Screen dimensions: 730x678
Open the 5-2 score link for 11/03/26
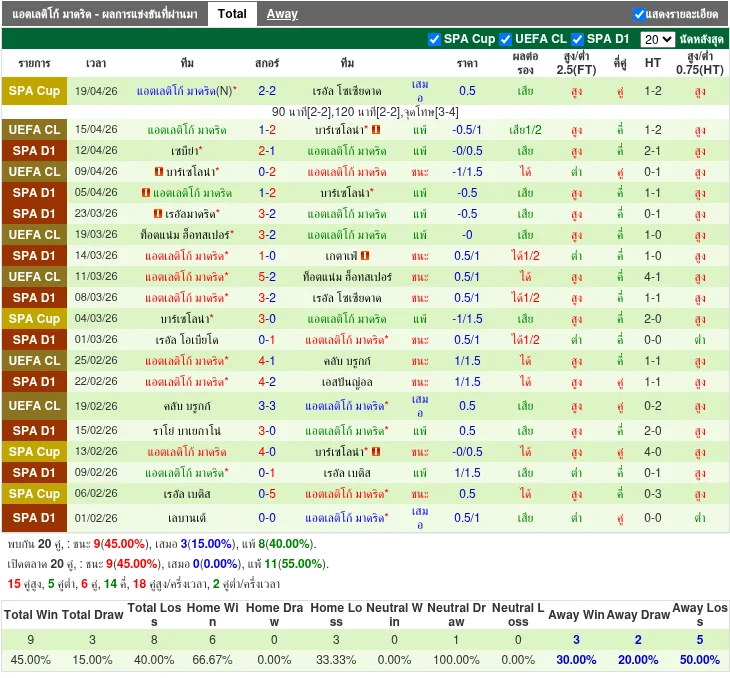(x=267, y=277)
